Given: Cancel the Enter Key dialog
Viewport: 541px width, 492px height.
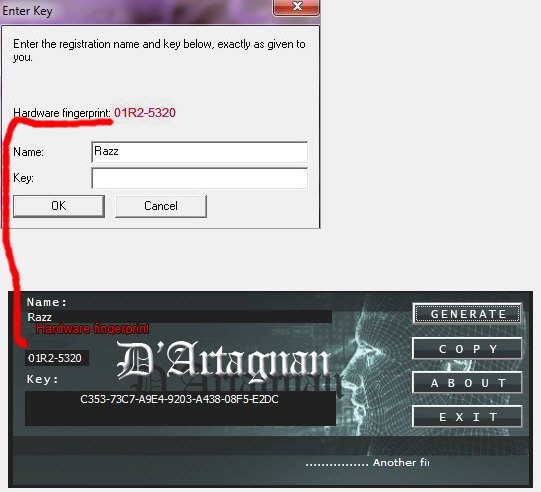Looking at the screenshot, I should pyautogui.click(x=161, y=206).
